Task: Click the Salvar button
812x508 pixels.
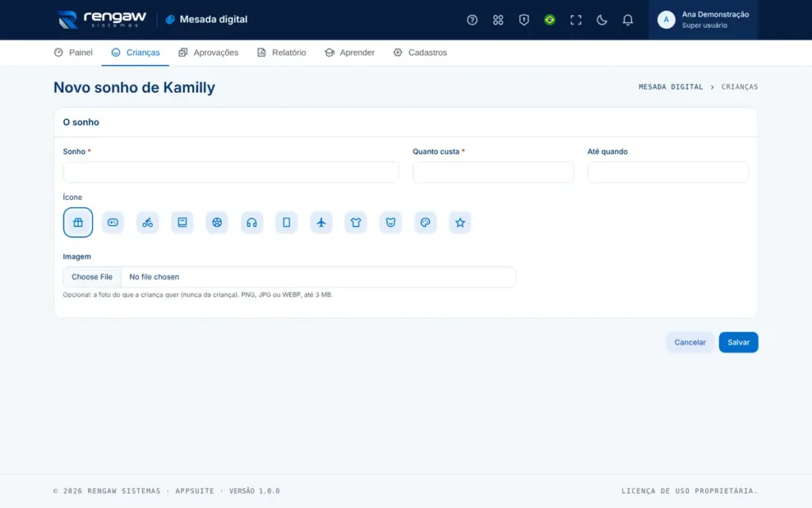Action: click(x=738, y=342)
